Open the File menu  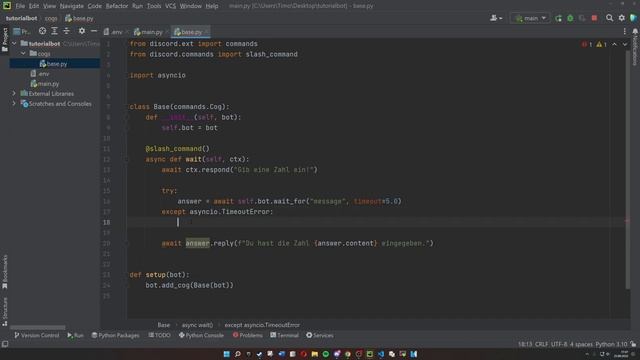[x=20, y=6]
